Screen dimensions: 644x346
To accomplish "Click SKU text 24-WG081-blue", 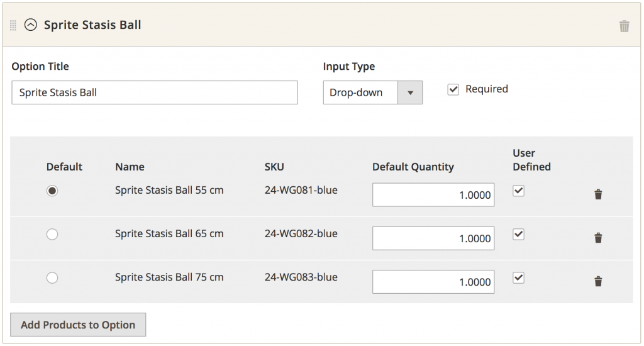I will tap(301, 190).
